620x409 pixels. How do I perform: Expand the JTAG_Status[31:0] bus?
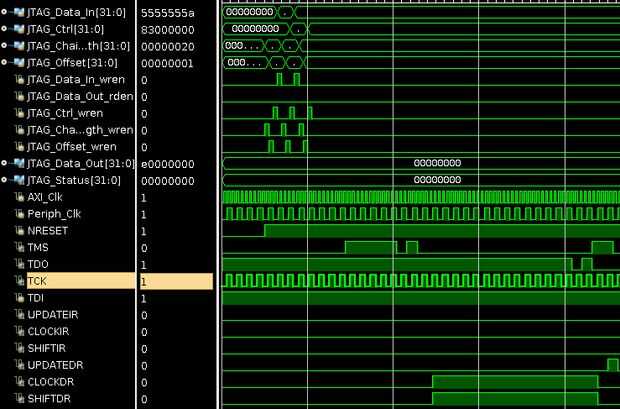pyautogui.click(x=4, y=180)
